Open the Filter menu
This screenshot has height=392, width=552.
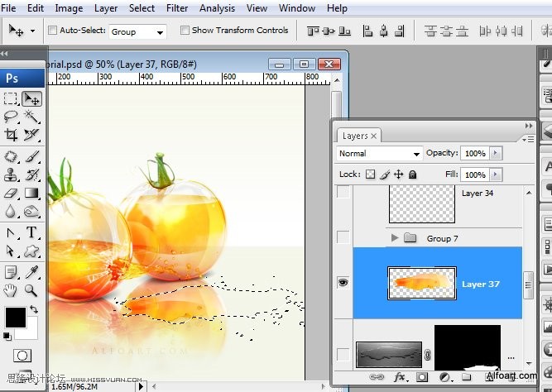[177, 8]
